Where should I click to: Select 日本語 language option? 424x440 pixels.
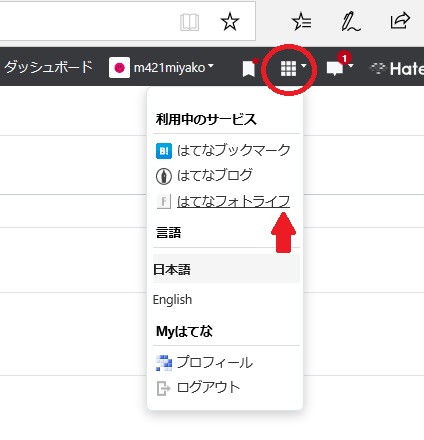click(x=226, y=269)
